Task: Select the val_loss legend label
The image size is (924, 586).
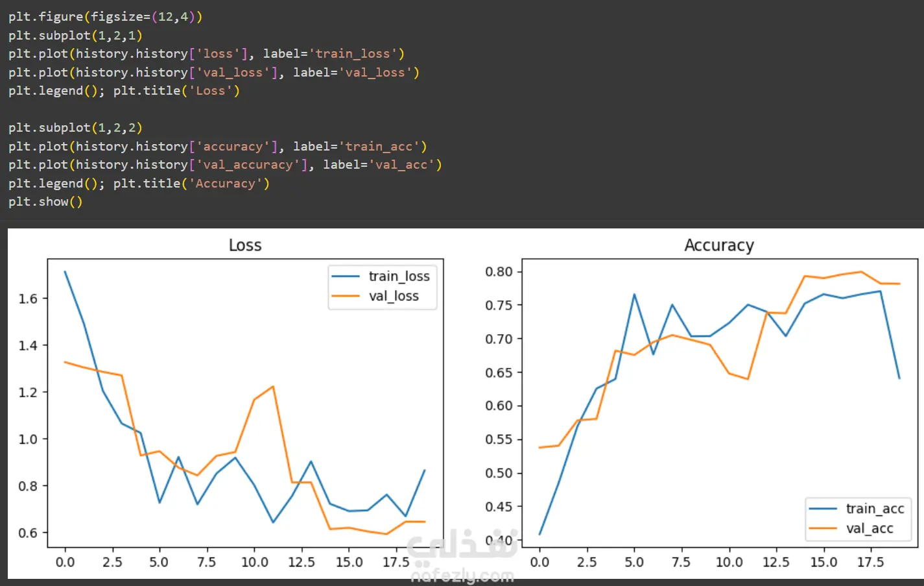Action: point(394,296)
